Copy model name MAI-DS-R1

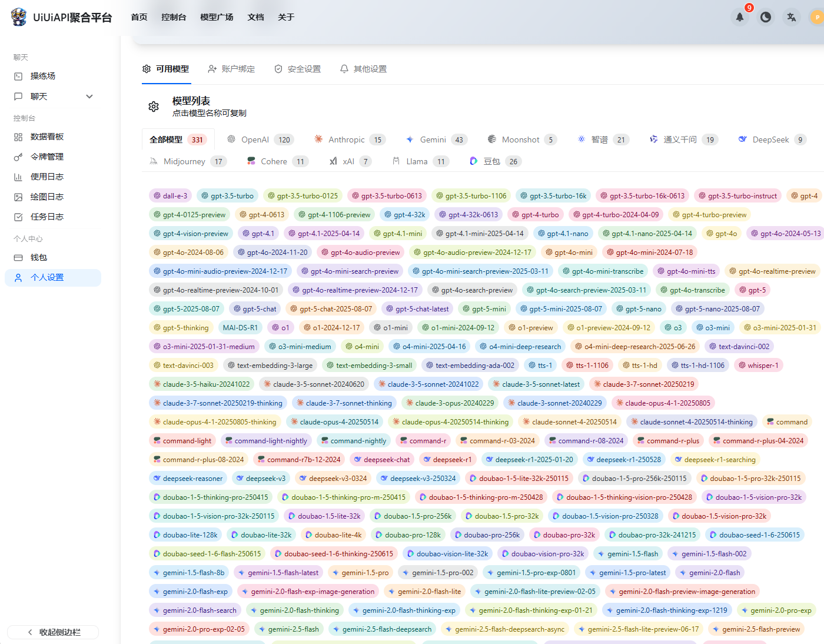pos(240,328)
